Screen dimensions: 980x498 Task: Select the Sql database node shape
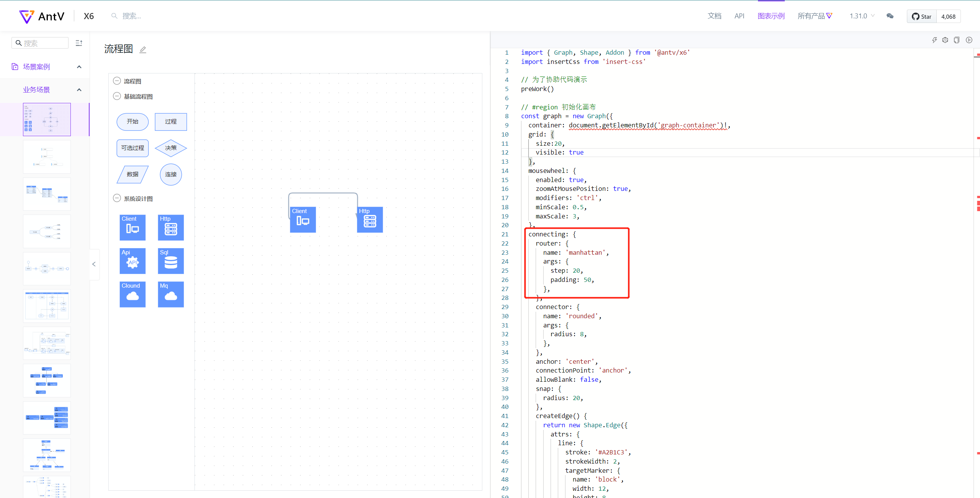coord(171,261)
